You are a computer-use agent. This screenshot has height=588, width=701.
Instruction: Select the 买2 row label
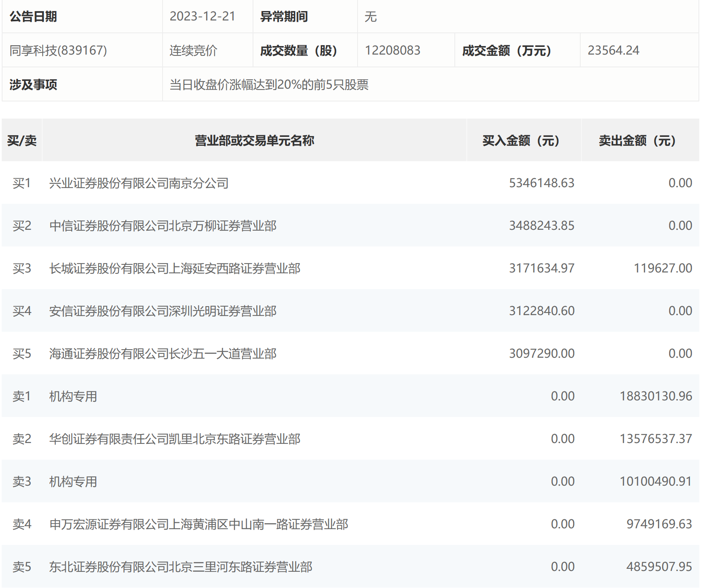(22, 226)
